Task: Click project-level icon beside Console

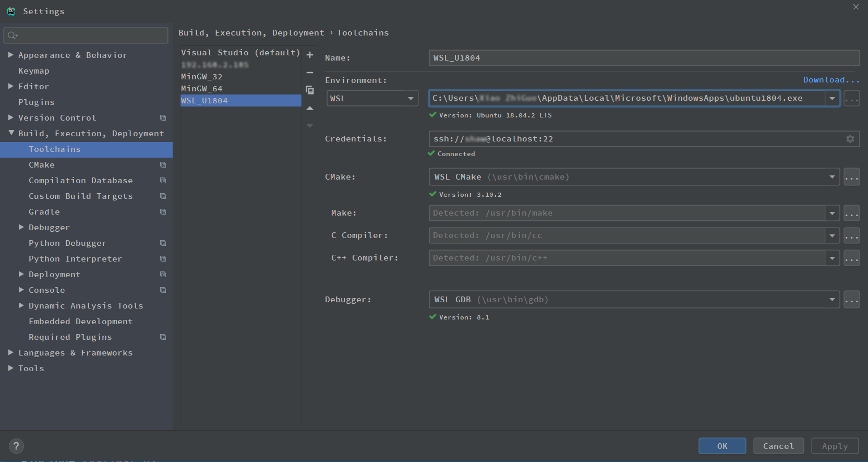Action: 163,290
